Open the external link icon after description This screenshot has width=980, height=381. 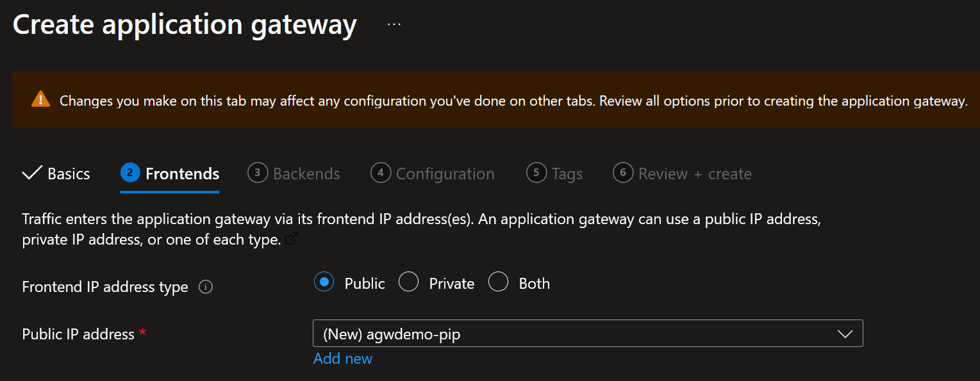(x=292, y=239)
